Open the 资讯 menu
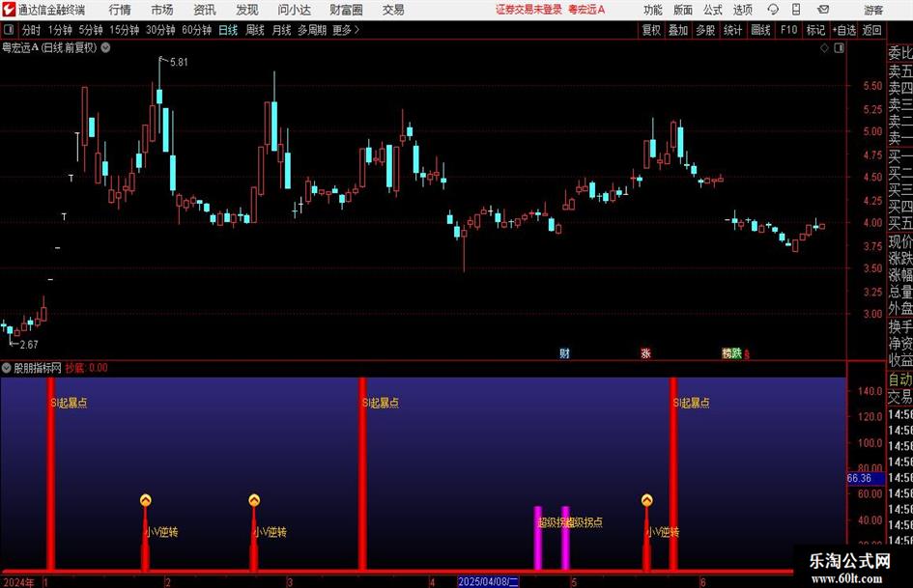This screenshot has height=588, width=913. pyautogui.click(x=205, y=10)
